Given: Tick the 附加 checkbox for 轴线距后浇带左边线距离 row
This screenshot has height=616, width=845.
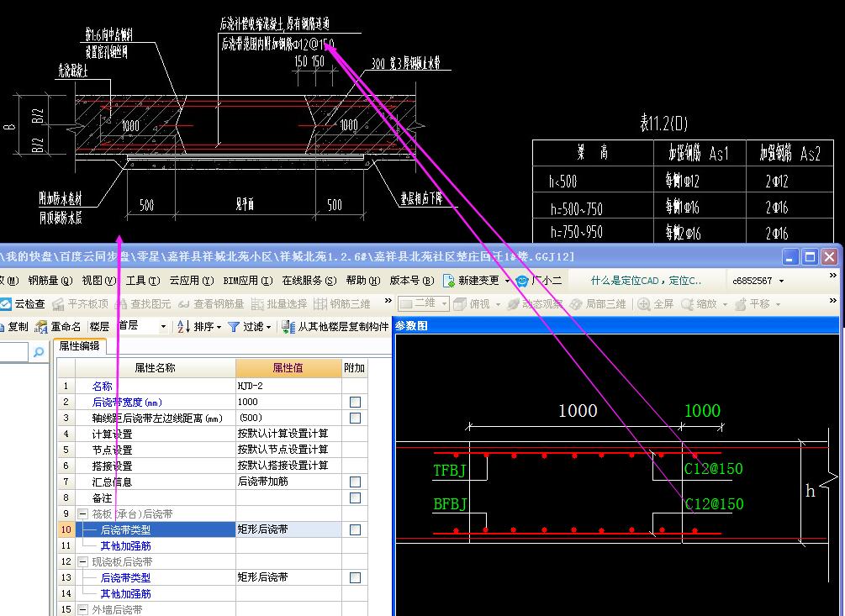Looking at the screenshot, I should pos(355,418).
